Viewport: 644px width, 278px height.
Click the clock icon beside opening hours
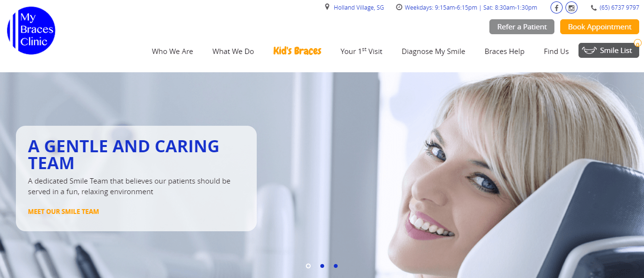coord(399,7)
